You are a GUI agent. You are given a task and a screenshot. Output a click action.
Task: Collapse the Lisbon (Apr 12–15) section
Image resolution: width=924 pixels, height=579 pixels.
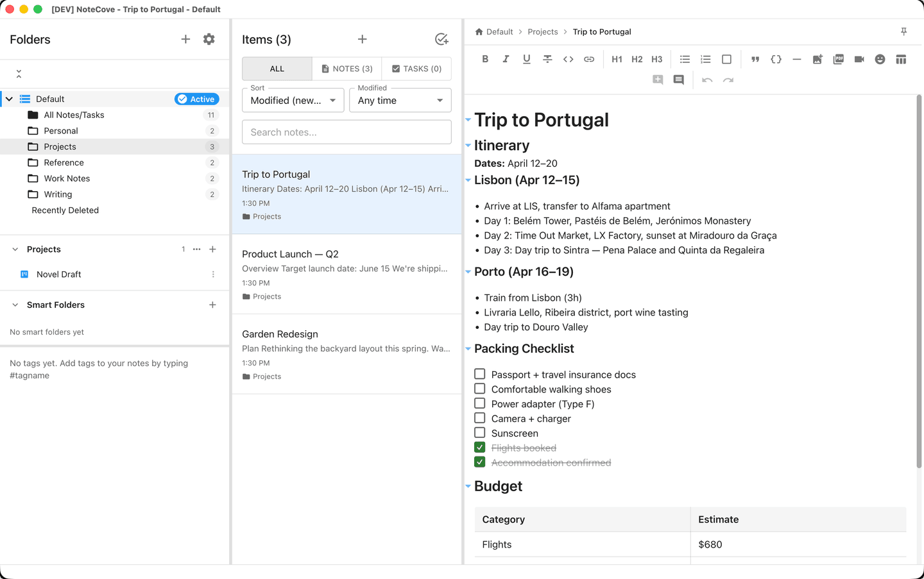(x=468, y=180)
